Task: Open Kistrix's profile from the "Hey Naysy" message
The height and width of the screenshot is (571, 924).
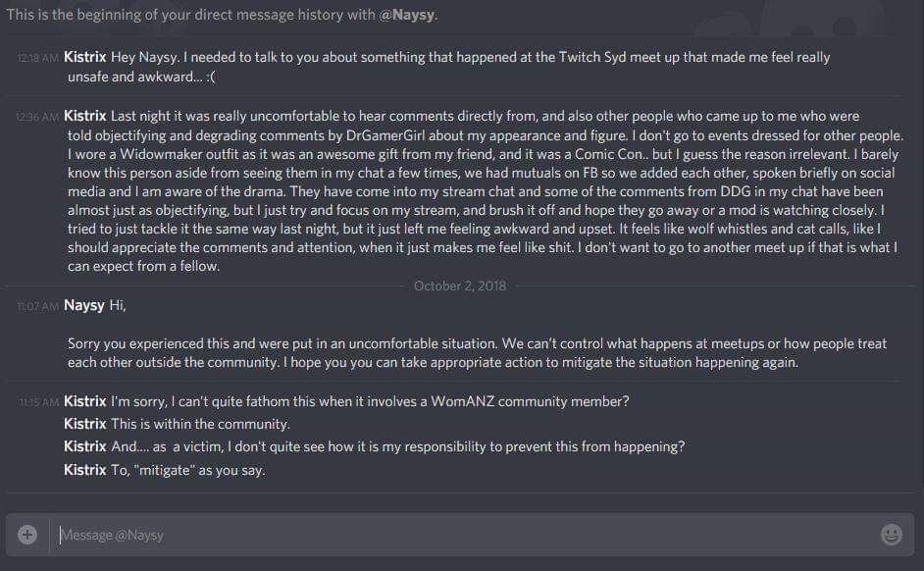Action: 85,57
